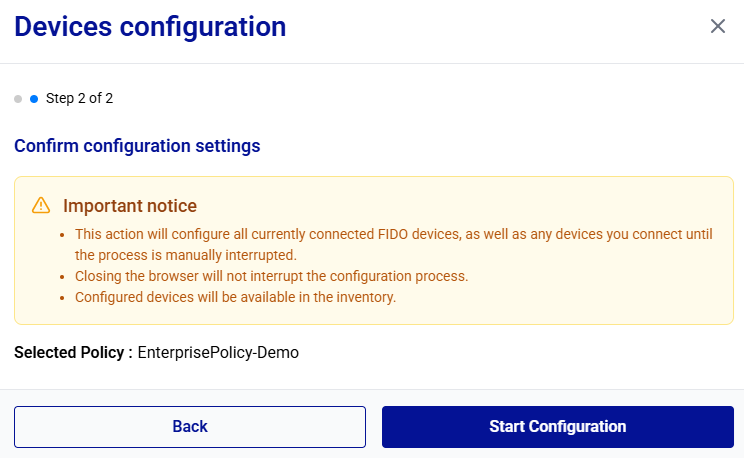
Task: Click the 'available in the inventory' notice line
Action: point(235,297)
